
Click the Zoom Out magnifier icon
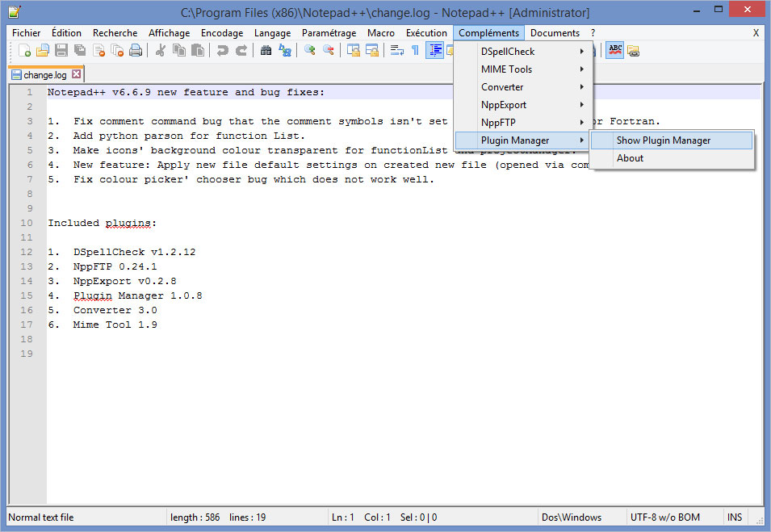(329, 51)
